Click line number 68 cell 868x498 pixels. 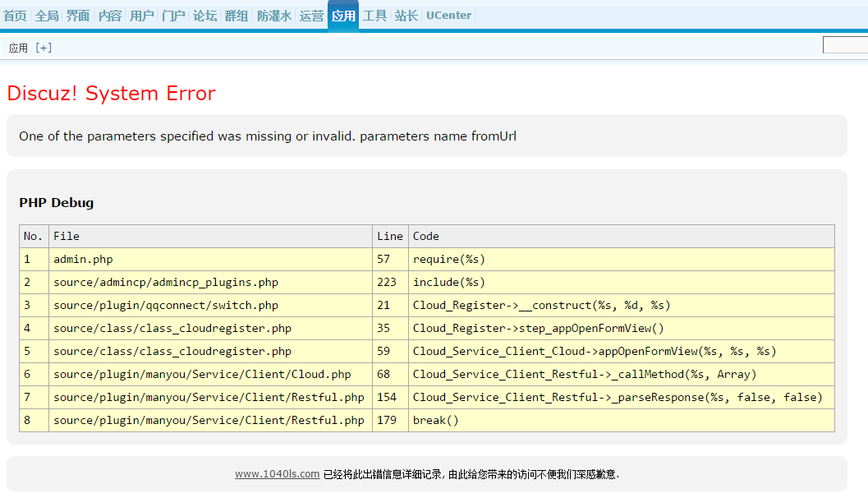[390, 375]
